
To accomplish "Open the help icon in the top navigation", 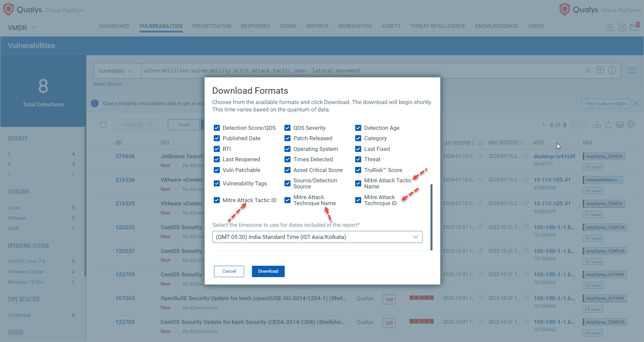I will [622, 27].
